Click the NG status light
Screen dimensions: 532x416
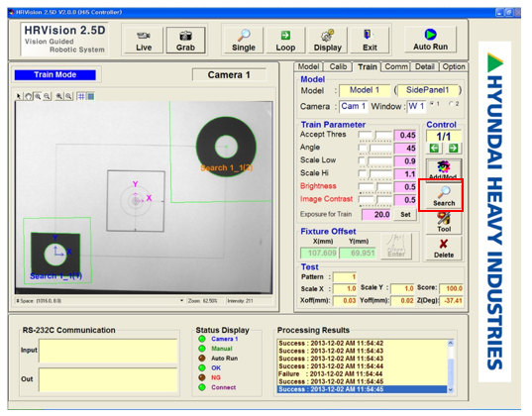pos(202,377)
